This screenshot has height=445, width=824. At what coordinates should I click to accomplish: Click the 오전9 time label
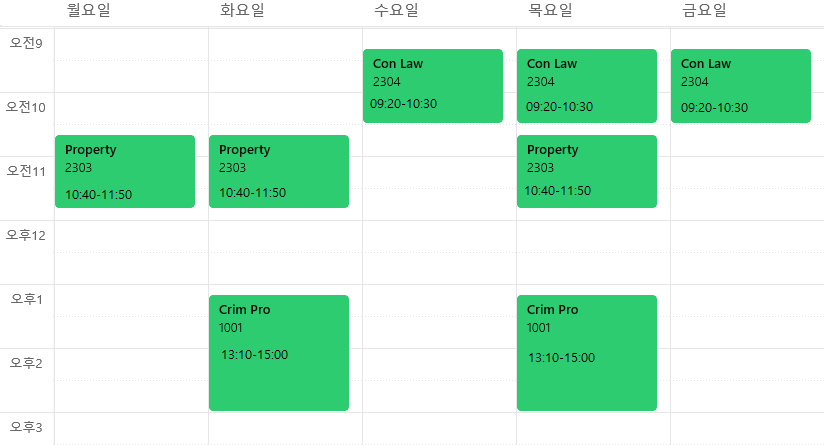click(26, 43)
